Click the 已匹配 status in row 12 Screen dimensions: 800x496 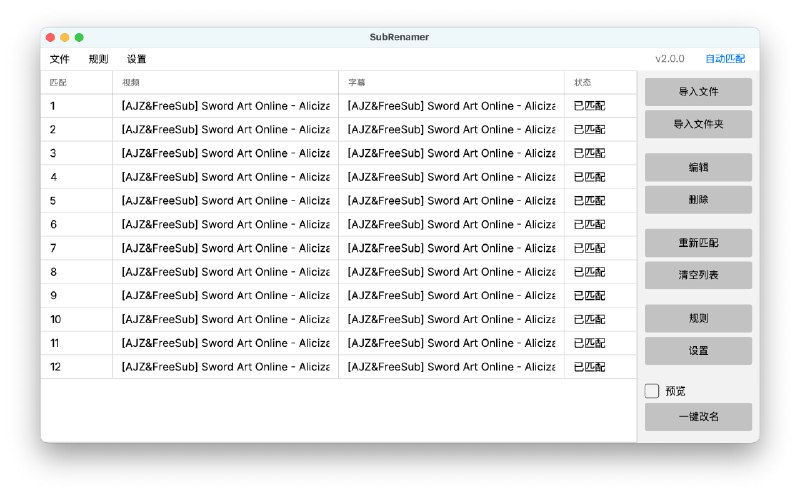(590, 367)
